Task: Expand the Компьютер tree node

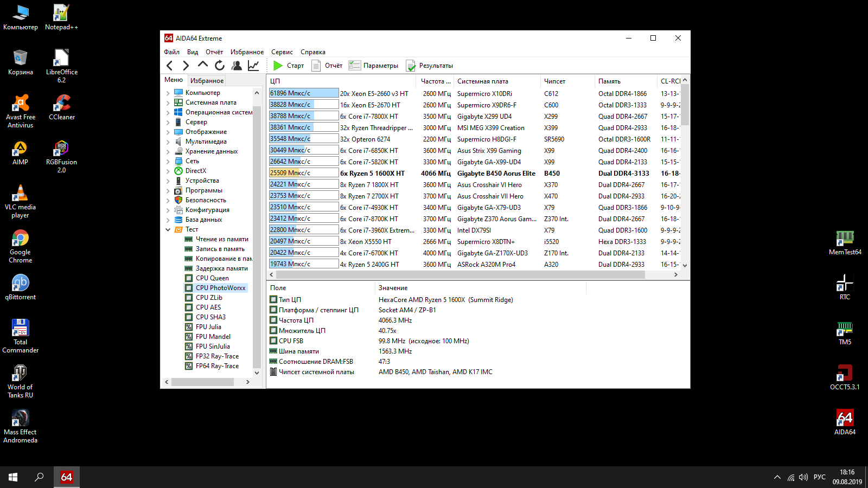Action: [x=168, y=93]
